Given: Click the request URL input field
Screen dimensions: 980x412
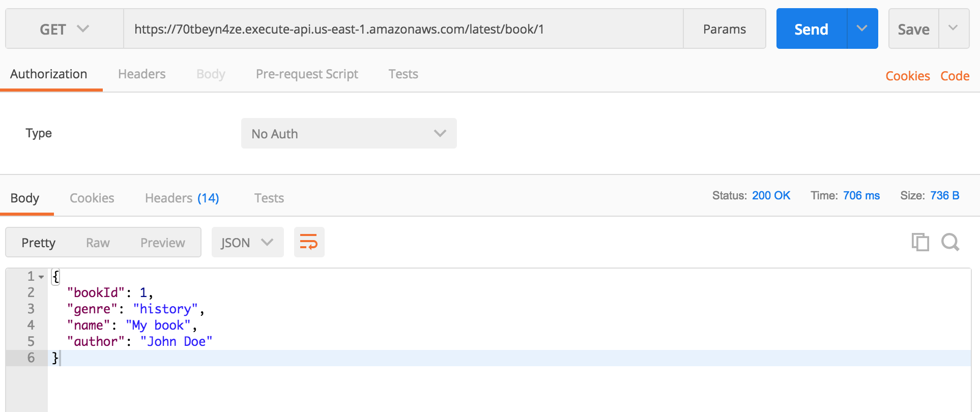Looking at the screenshot, I should coord(403,29).
